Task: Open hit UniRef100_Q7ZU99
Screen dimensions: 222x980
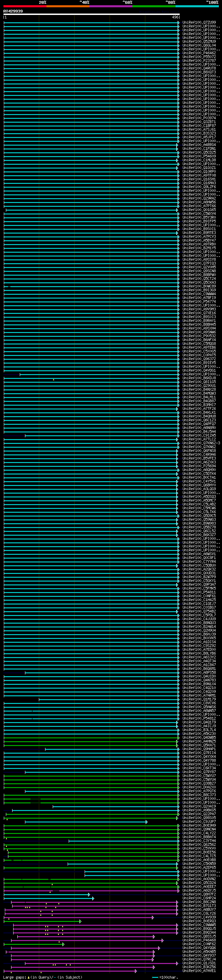Action: tap(199, 23)
